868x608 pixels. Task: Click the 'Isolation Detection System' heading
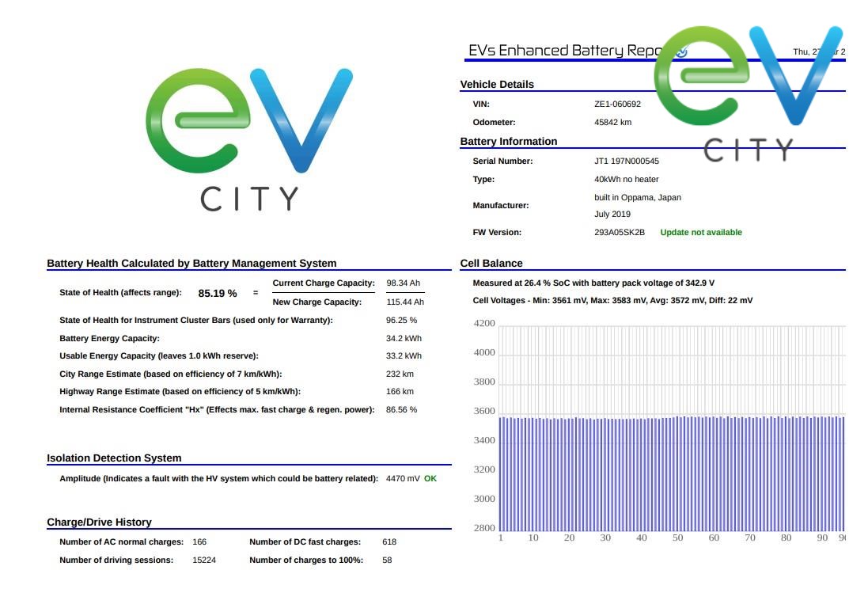[x=114, y=458]
